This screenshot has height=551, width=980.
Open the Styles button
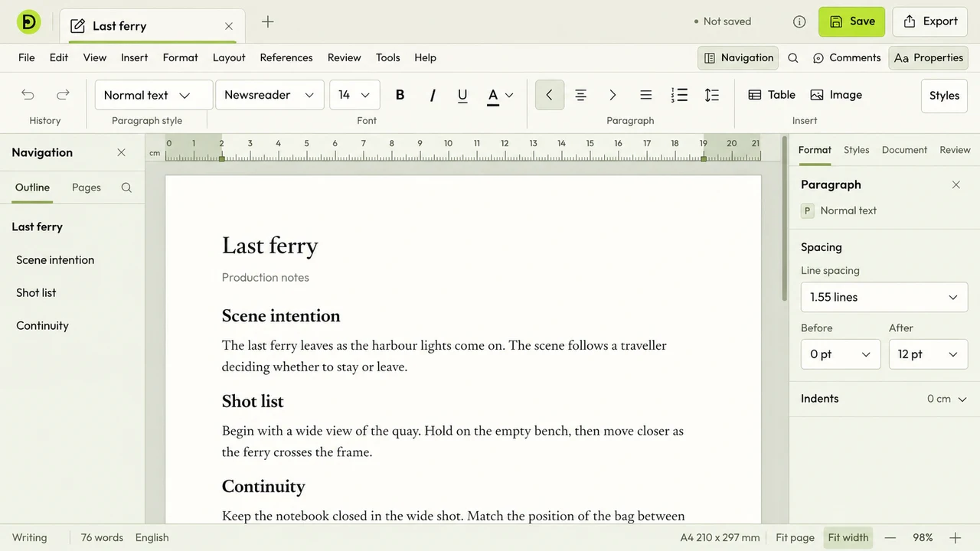tap(944, 96)
